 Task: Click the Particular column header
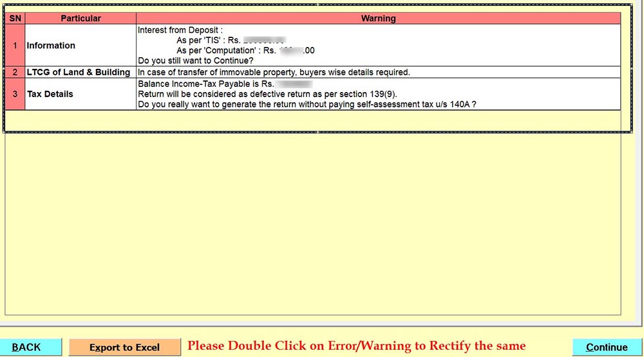[x=80, y=19]
